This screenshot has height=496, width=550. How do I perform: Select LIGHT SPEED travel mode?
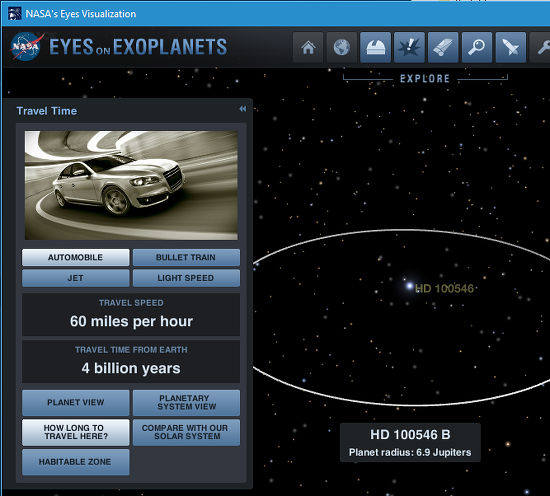186,278
